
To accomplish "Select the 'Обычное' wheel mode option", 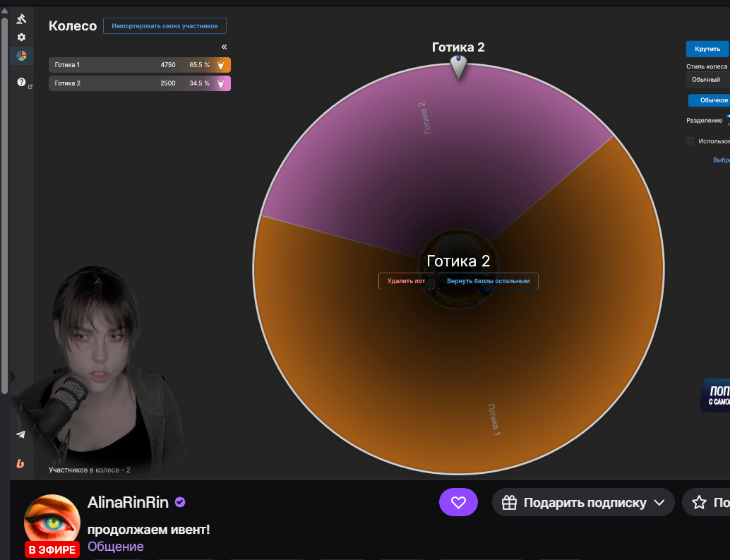I will 710,100.
